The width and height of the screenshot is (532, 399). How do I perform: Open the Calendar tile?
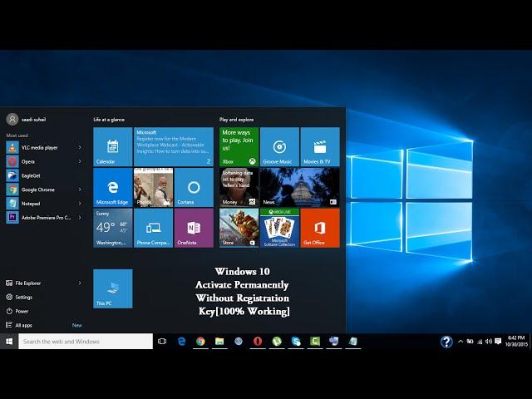pyautogui.click(x=112, y=146)
